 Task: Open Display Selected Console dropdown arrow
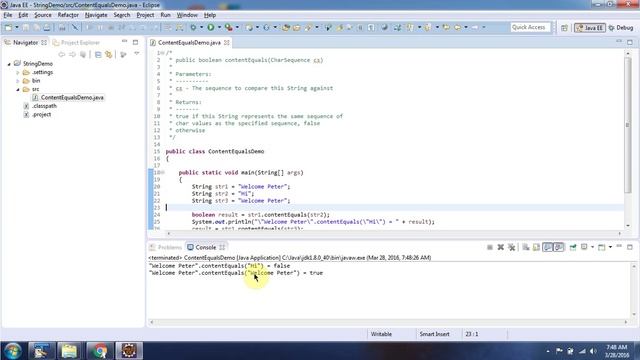pos(592,247)
